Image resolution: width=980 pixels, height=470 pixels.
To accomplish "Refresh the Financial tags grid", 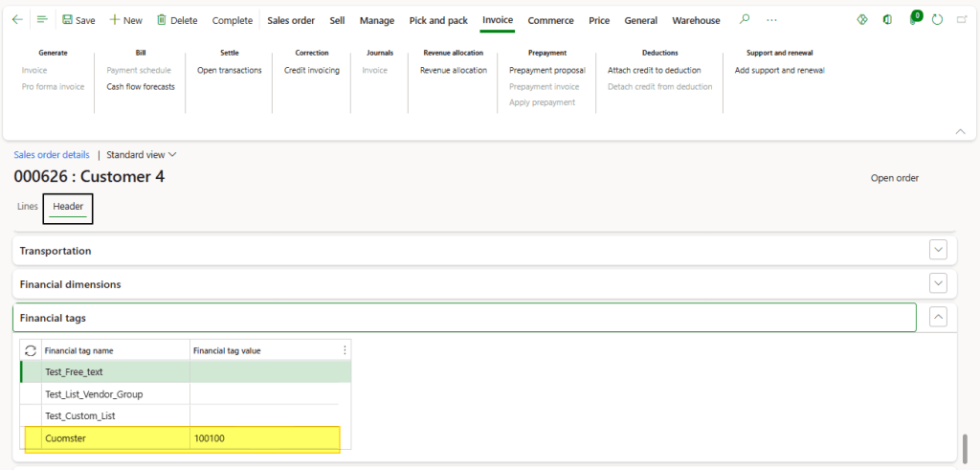I will point(31,350).
